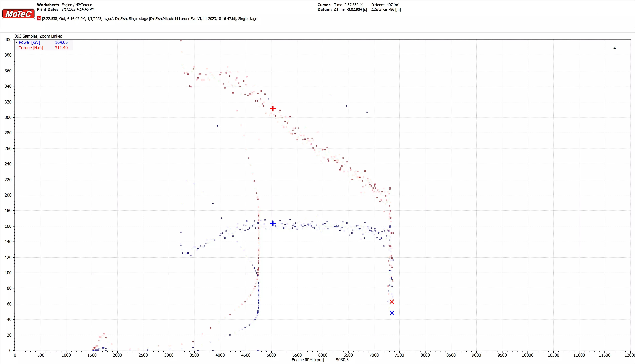Click the blue X power datum marker
Viewport: 635px width, 364px height.
click(392, 313)
